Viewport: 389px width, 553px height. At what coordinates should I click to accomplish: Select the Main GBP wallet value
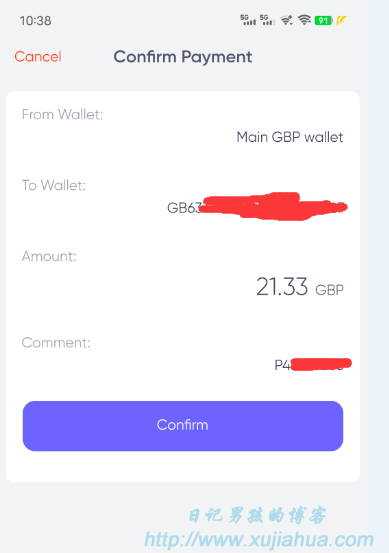point(290,137)
